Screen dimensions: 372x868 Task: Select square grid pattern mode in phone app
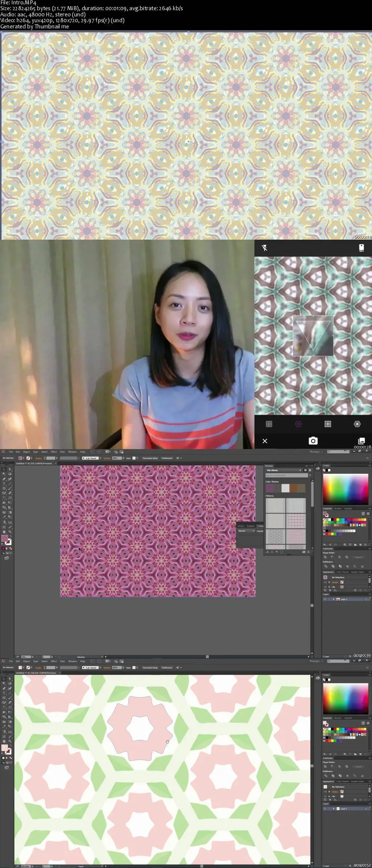(x=269, y=424)
